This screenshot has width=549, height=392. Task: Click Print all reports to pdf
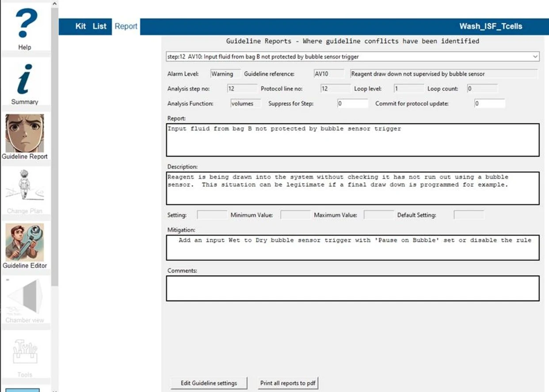click(x=288, y=383)
